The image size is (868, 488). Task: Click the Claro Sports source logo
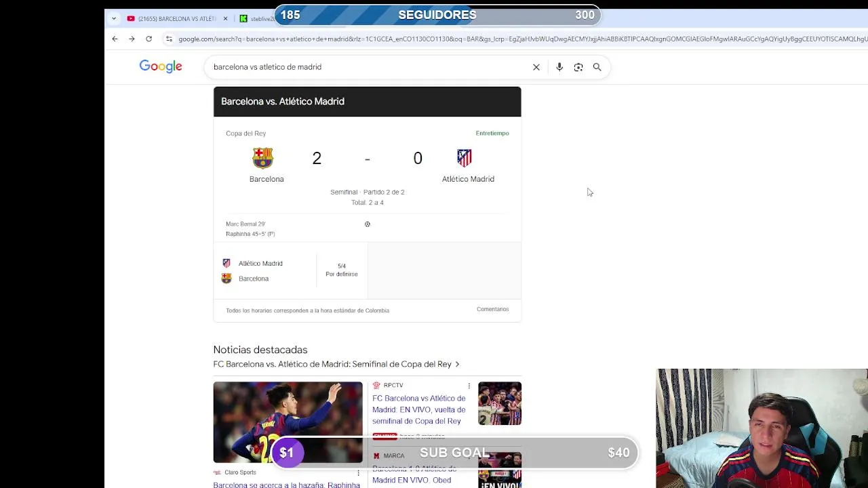[x=218, y=472]
